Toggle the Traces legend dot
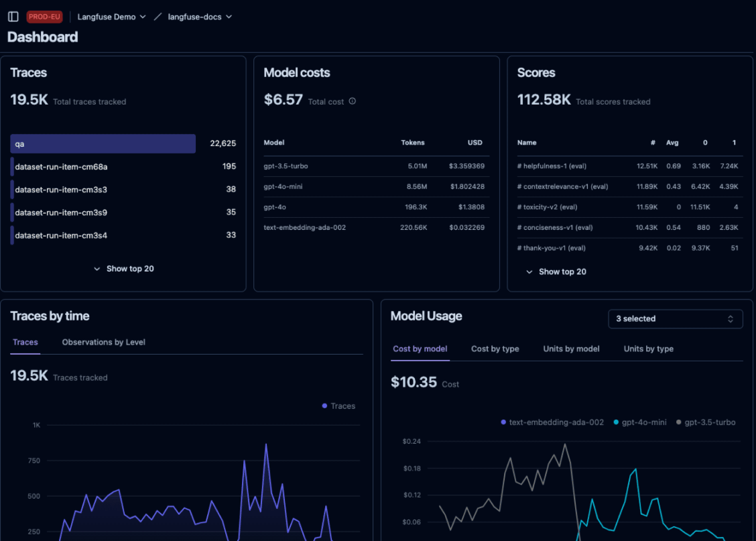Image resolution: width=756 pixels, height=541 pixels. (325, 406)
